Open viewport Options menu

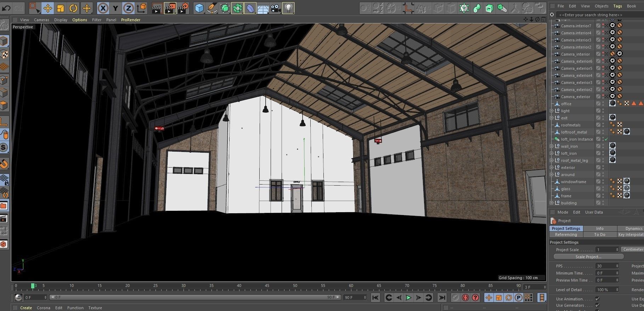(x=80, y=20)
